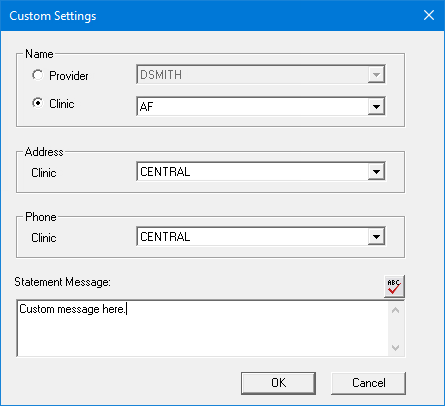Image resolution: width=445 pixels, height=406 pixels.
Task: Close the Custom Settings dialog
Action: click(429, 15)
